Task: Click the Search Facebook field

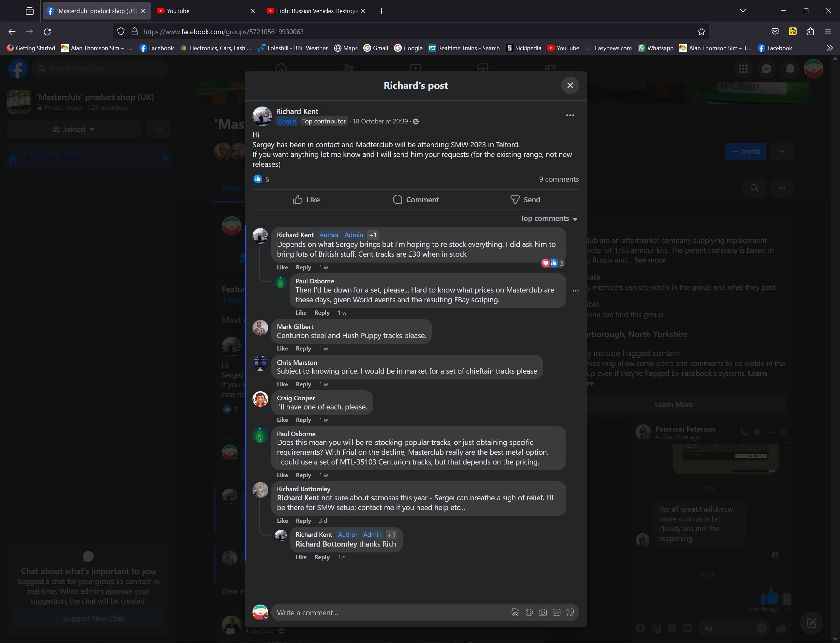Action: pos(100,69)
